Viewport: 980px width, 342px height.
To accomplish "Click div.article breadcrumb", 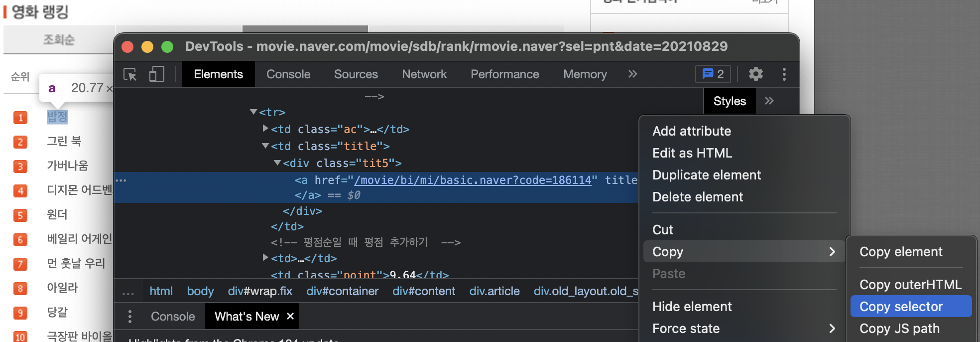I will pyautogui.click(x=494, y=291).
